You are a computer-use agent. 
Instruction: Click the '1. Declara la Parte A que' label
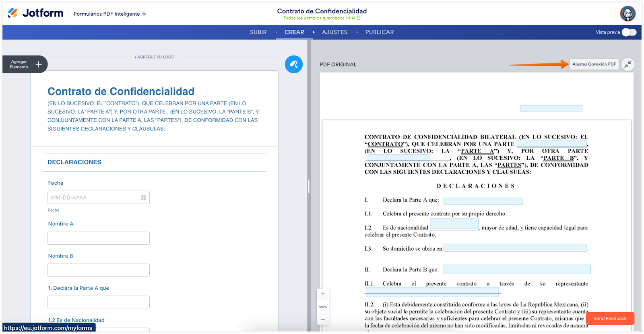pyautogui.click(x=78, y=288)
